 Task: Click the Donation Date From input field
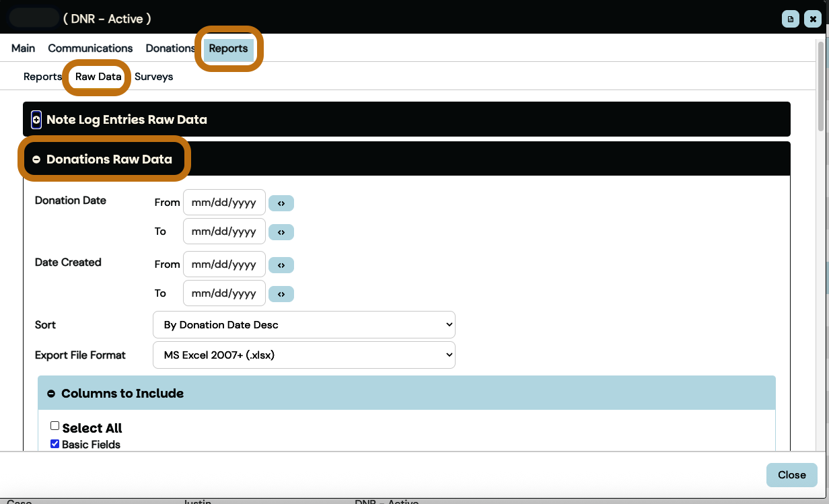[224, 203]
